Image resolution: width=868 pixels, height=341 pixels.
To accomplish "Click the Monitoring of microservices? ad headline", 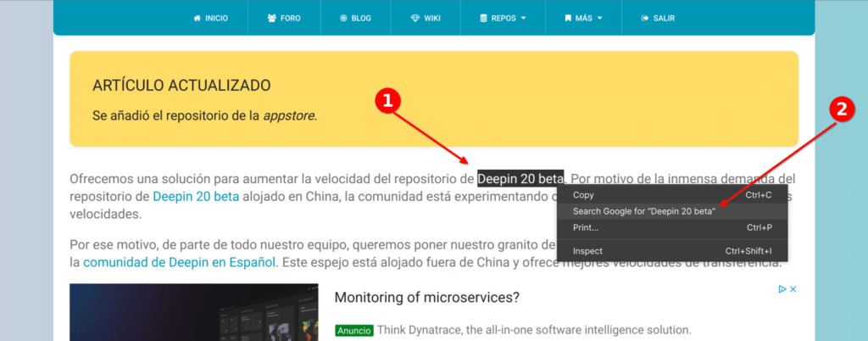I will pyautogui.click(x=427, y=298).
